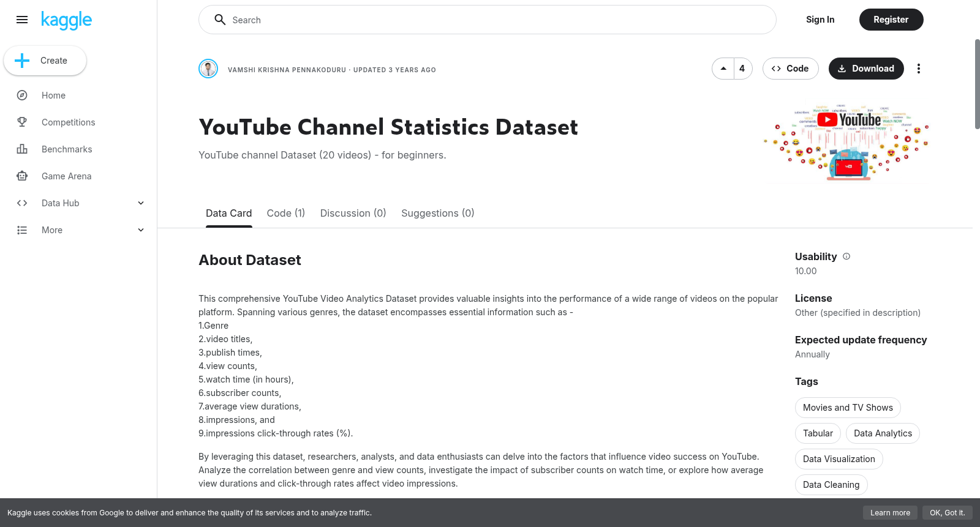Open Competitions trophy icon

(22, 122)
